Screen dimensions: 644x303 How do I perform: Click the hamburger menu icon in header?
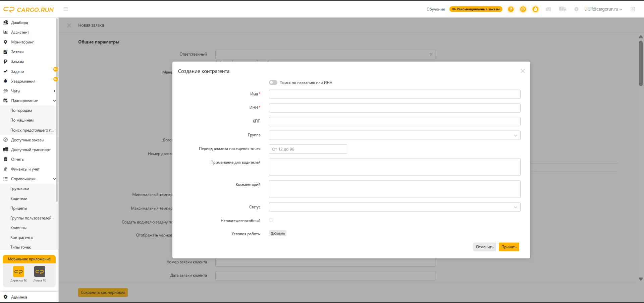click(66, 9)
